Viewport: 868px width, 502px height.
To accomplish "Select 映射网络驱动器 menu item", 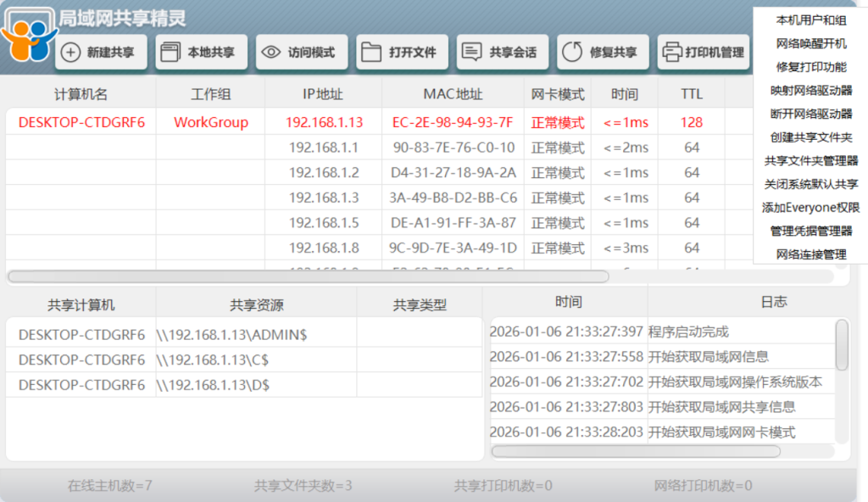I will 810,91.
